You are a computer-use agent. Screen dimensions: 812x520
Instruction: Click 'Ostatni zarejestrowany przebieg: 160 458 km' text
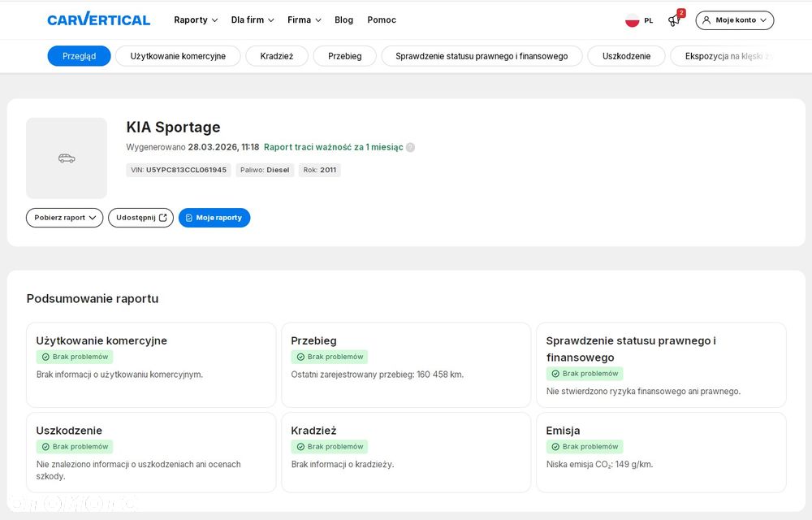(377, 375)
